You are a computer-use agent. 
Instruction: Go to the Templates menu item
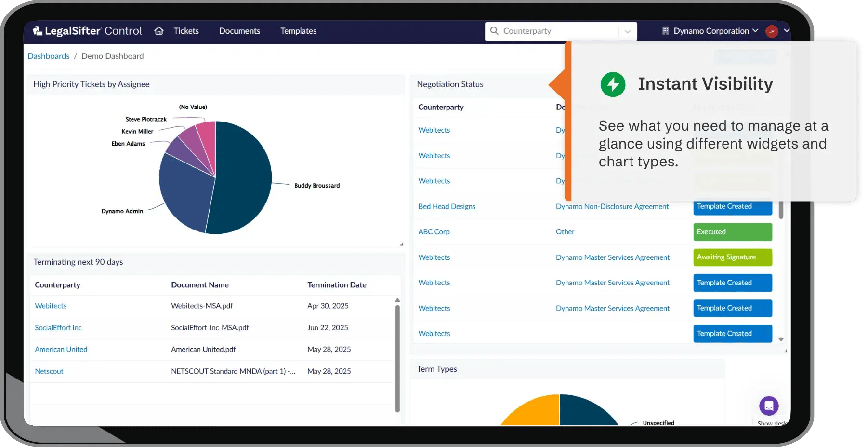tap(298, 31)
